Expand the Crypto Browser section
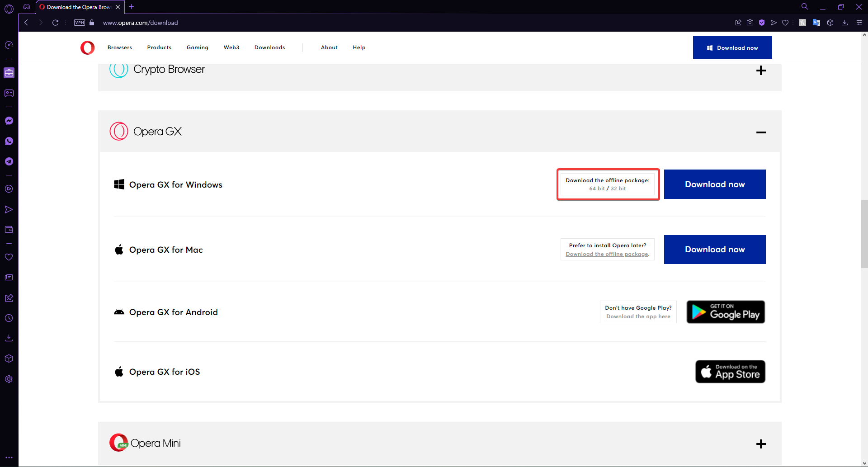Screen dimensions: 868x467 pos(761,71)
